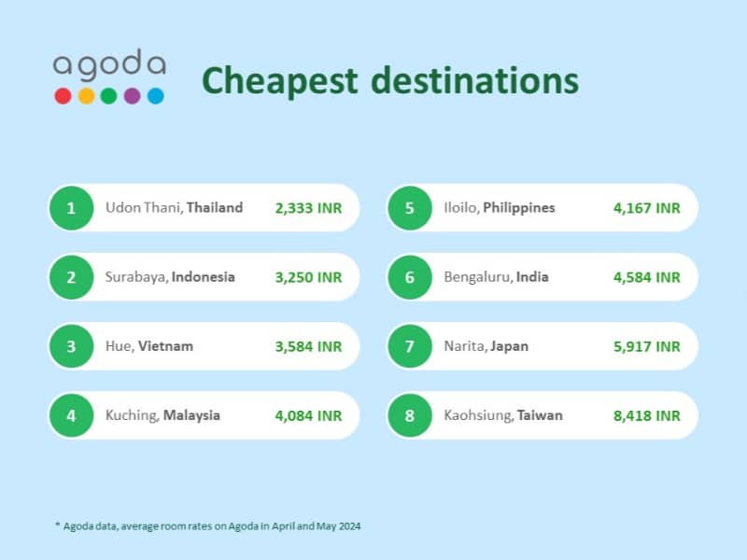This screenshot has width=747, height=560.
Task: Click the Hue, Vietnam destination label
Action: [x=149, y=346]
